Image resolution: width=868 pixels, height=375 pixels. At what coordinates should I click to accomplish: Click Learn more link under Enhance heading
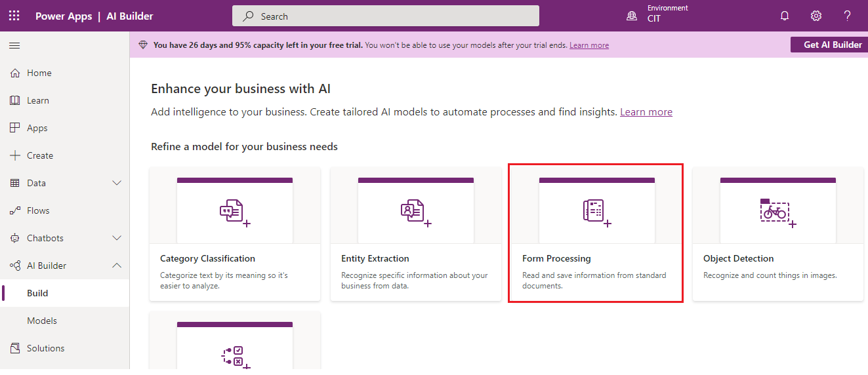(x=646, y=112)
